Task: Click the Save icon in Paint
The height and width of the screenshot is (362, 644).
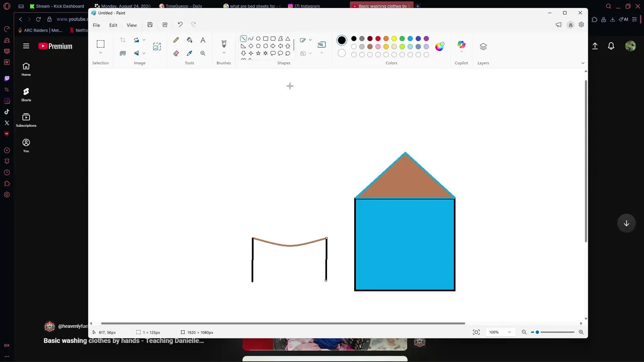Action: [x=150, y=25]
